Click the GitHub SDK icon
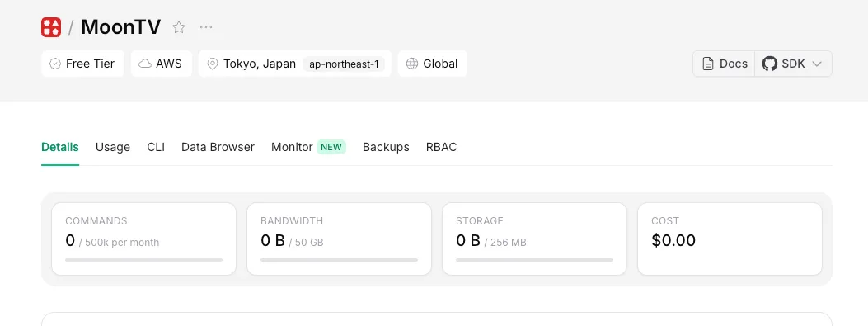868x326 pixels. pos(769,64)
